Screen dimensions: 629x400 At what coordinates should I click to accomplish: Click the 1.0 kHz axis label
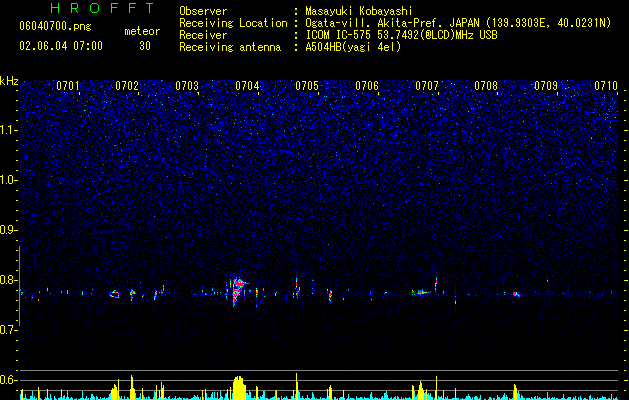9,180
